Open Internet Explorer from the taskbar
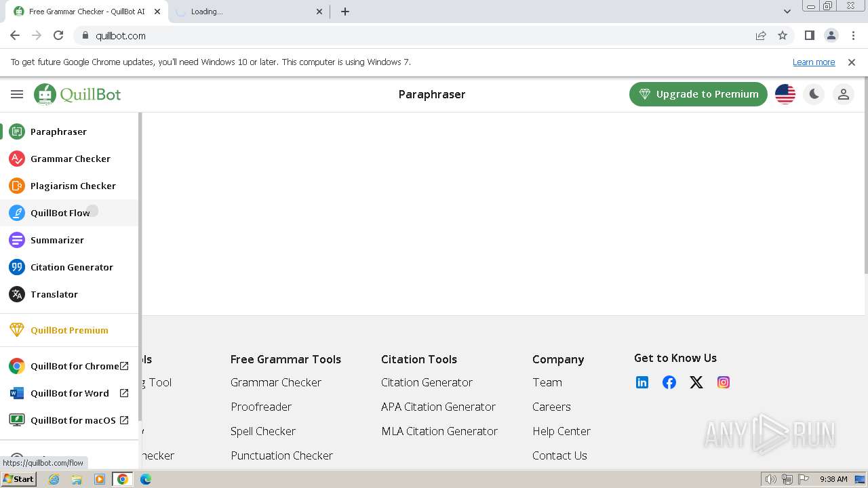 click(54, 479)
